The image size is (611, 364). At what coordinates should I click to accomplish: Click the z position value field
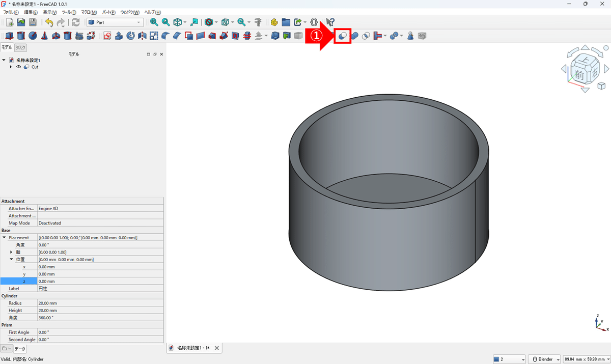coord(101,281)
